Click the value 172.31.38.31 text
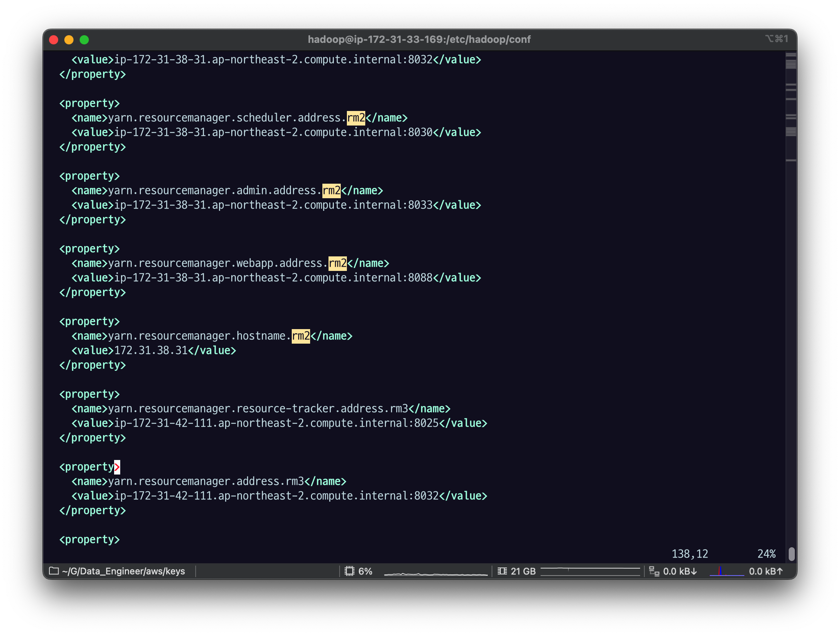Viewport: 840px width, 636px height. click(151, 351)
